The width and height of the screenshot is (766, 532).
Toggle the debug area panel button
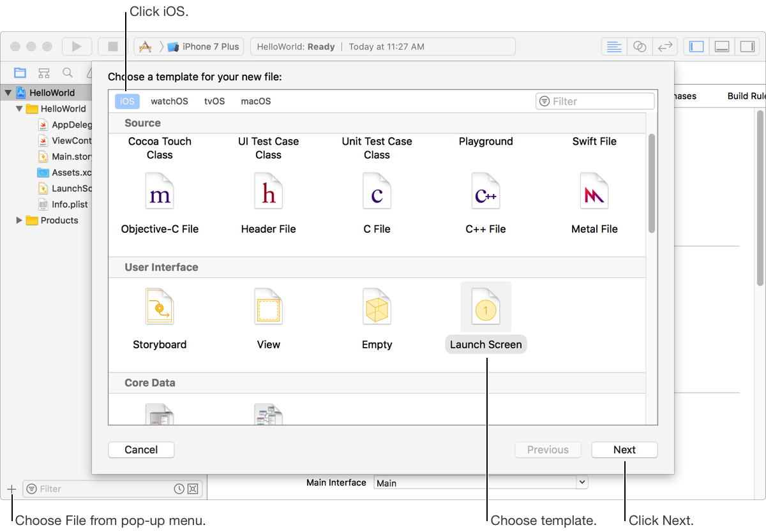pos(722,47)
